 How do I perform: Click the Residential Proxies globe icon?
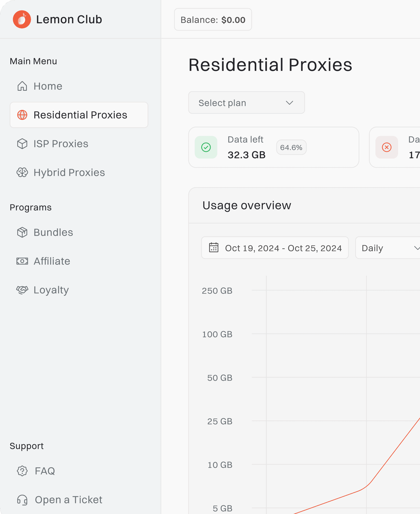click(22, 115)
